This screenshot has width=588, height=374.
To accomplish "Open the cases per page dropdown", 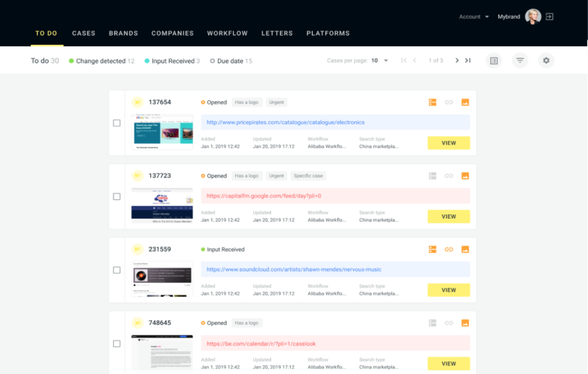I will tap(379, 61).
